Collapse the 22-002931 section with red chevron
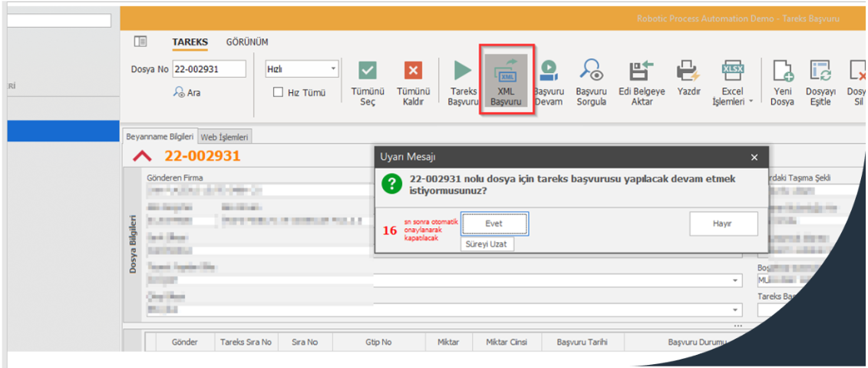Image resolution: width=868 pixels, height=368 pixels. pos(142,156)
